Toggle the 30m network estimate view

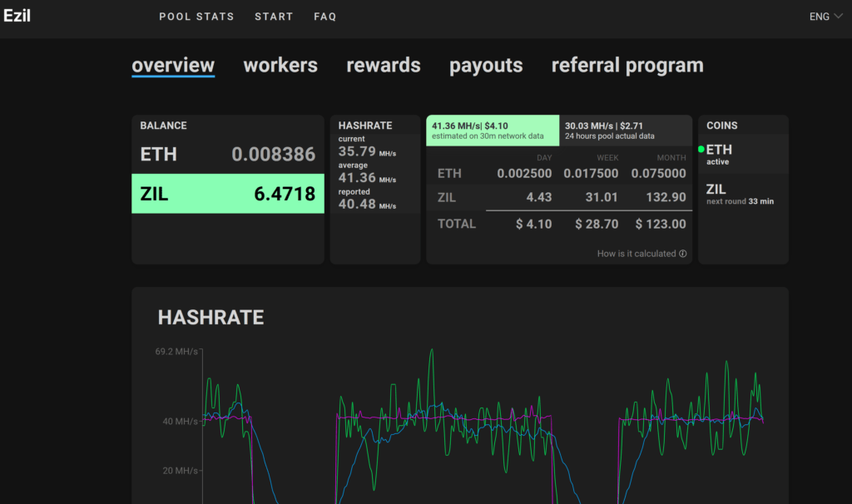[x=493, y=131]
